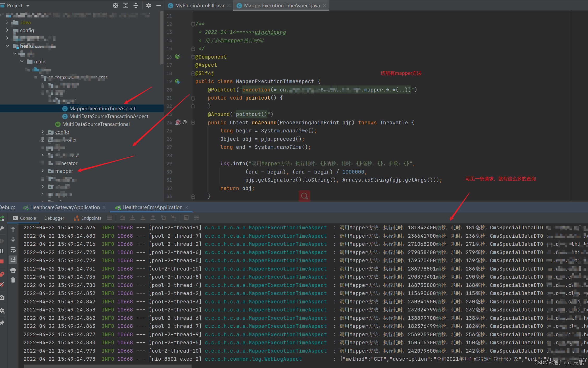The height and width of the screenshot is (368, 588).
Task: Collapse the main source folder
Action: pos(22,62)
